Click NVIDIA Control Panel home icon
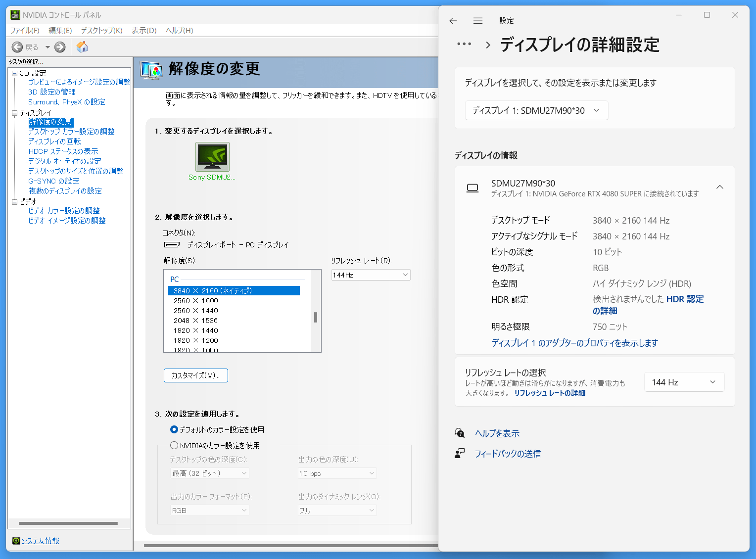 pyautogui.click(x=82, y=47)
